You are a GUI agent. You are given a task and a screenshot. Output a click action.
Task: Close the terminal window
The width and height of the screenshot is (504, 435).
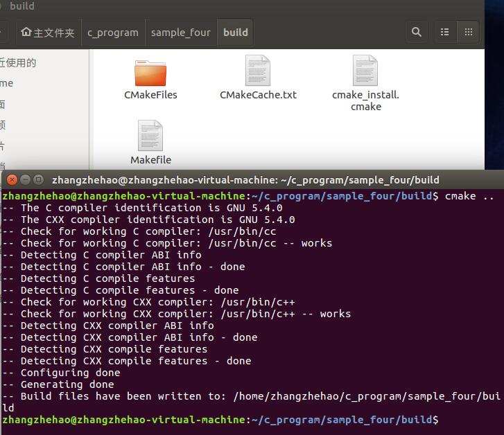12,179
